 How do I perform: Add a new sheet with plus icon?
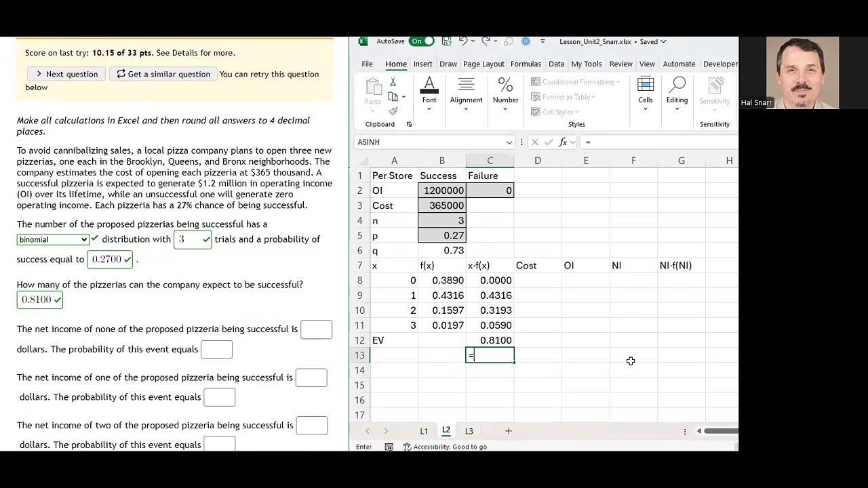click(508, 431)
